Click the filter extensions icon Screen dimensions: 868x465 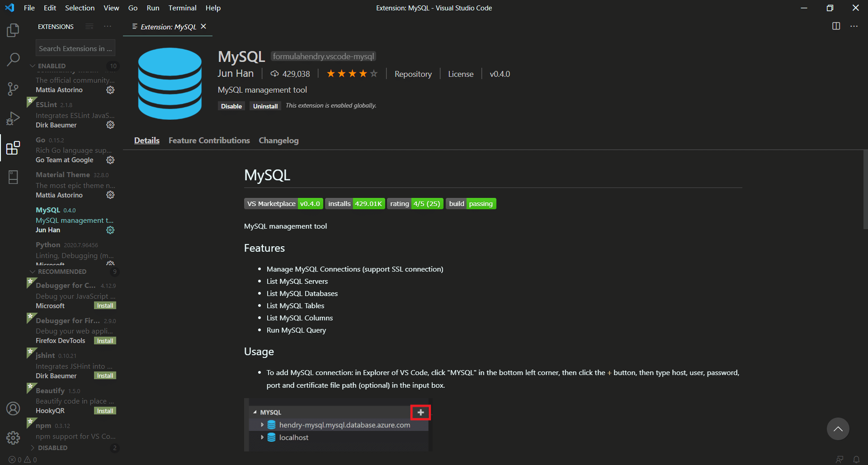point(90,27)
